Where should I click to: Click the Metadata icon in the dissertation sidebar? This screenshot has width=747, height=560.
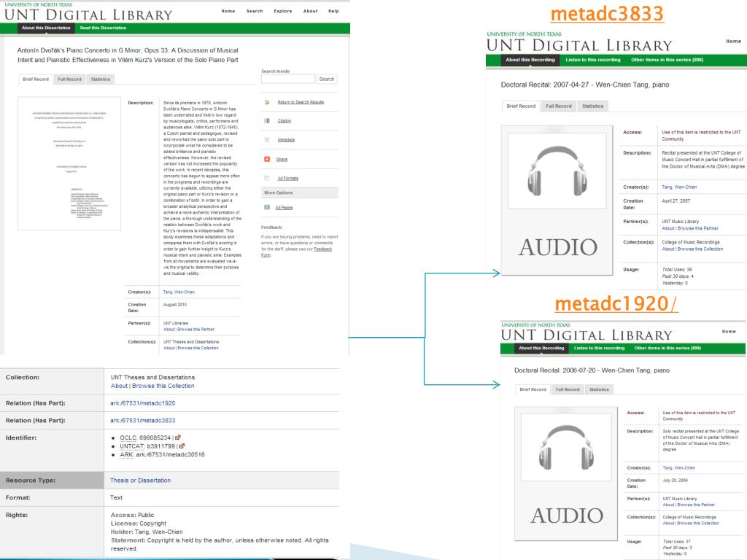(x=267, y=140)
